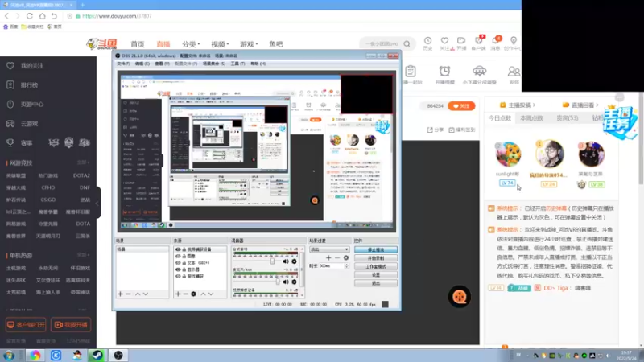Open OBS from the taskbar
Image resolution: width=644 pixels, height=362 pixels.
(x=118, y=355)
